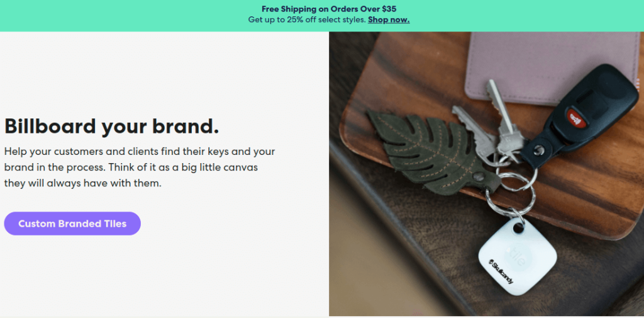This screenshot has height=318, width=644.
Task: Select the Get up to 25% off text
Action: pyautogui.click(x=307, y=20)
